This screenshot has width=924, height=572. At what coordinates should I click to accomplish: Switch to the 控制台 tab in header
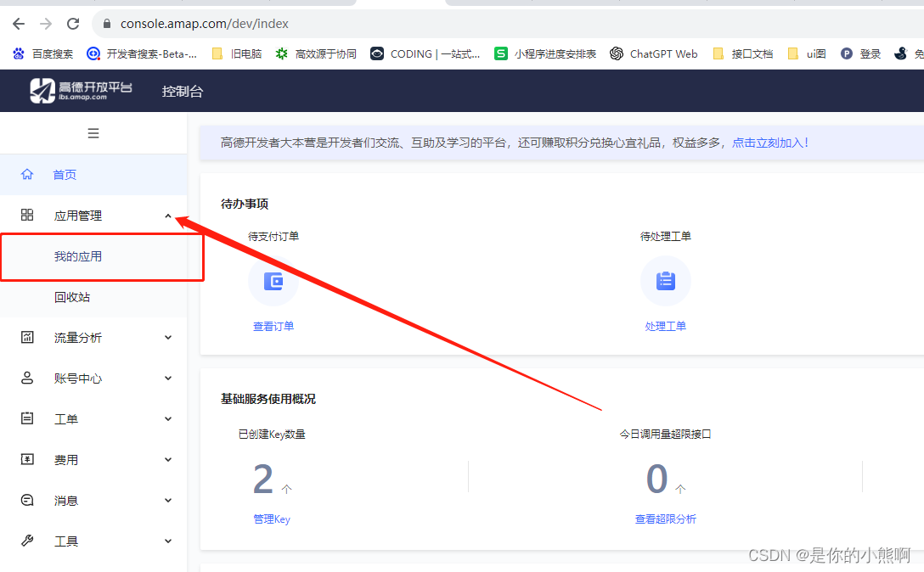point(182,91)
